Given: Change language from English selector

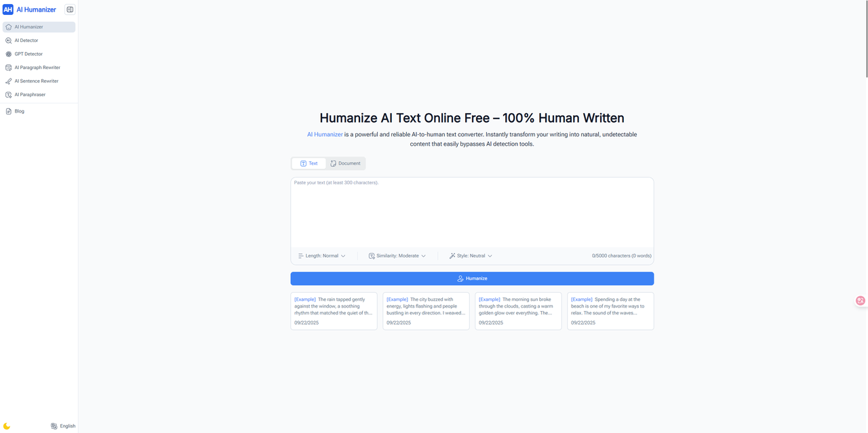Looking at the screenshot, I should point(63,426).
